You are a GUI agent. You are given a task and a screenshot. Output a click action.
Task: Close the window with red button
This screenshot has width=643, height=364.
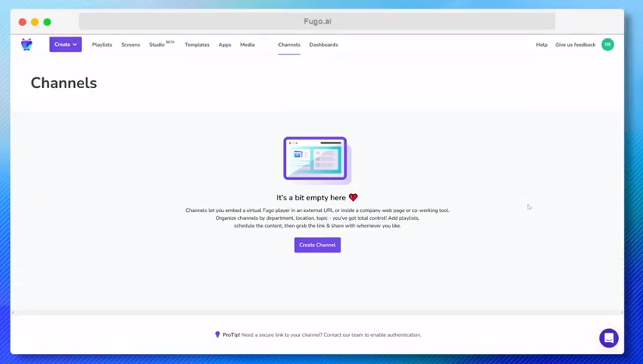click(x=23, y=22)
